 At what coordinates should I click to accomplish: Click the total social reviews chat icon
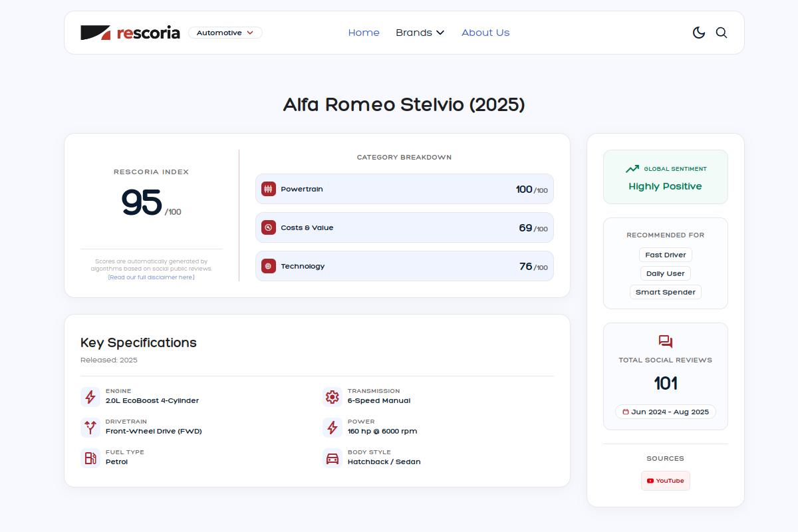(x=666, y=342)
